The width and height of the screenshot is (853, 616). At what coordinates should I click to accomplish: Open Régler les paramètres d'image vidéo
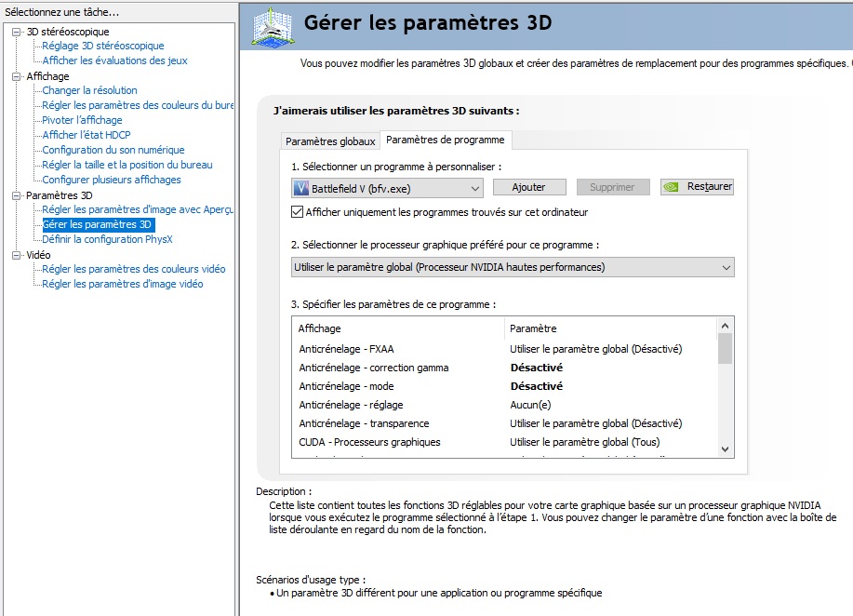[x=122, y=284]
